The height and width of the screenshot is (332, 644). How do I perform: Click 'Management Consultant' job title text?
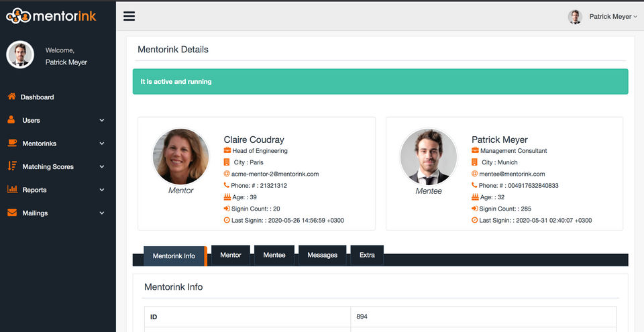pyautogui.click(x=514, y=151)
